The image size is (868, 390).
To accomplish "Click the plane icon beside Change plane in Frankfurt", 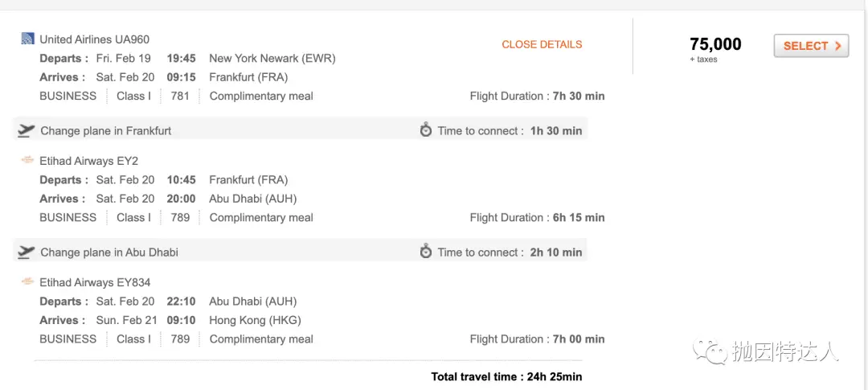I will click(26, 131).
